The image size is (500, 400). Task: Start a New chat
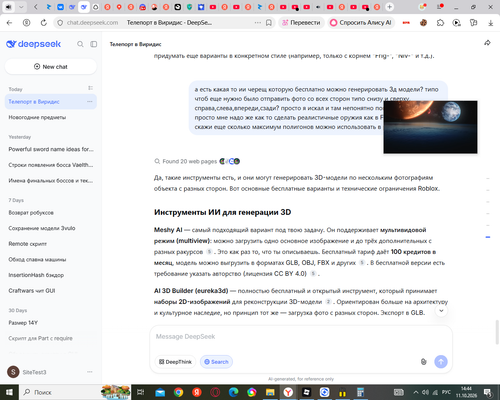click(x=51, y=67)
